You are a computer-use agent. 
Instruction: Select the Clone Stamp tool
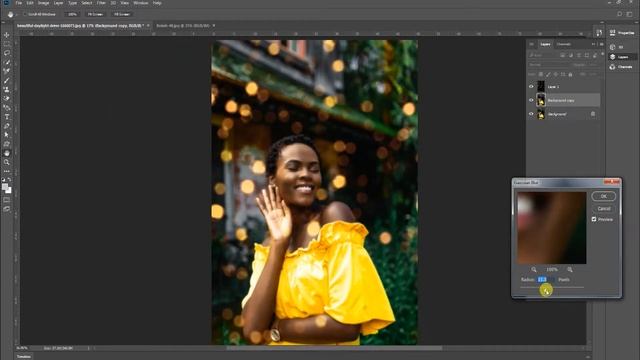[x=7, y=89]
